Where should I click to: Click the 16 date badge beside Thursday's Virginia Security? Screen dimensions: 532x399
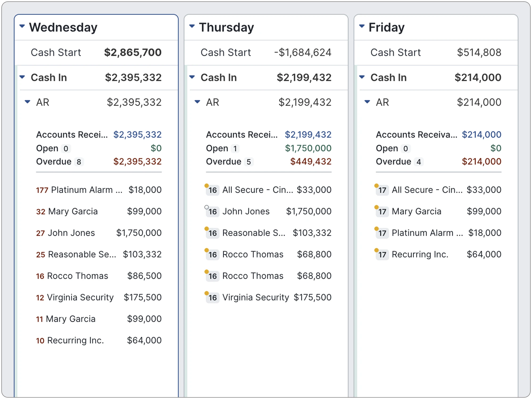click(x=213, y=297)
